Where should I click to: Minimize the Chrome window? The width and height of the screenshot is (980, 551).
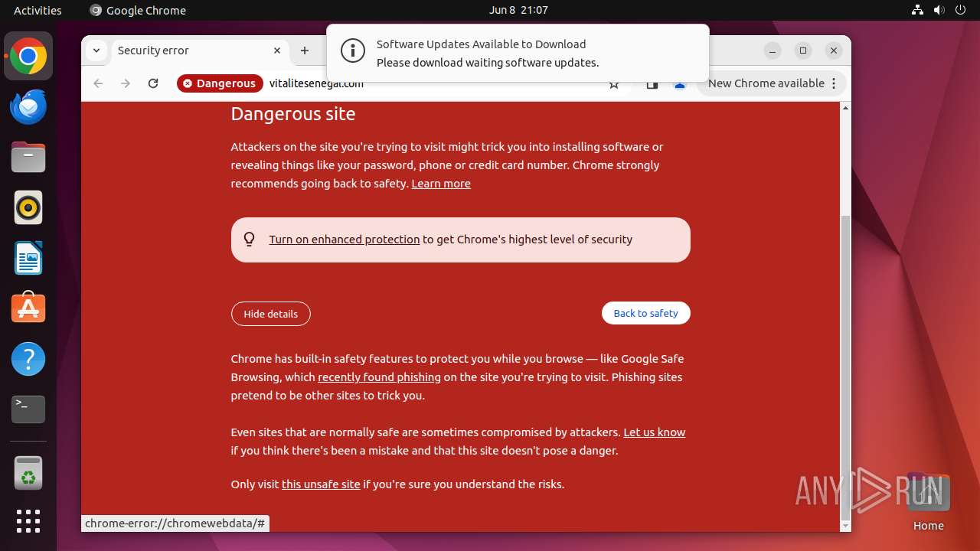coord(773,51)
